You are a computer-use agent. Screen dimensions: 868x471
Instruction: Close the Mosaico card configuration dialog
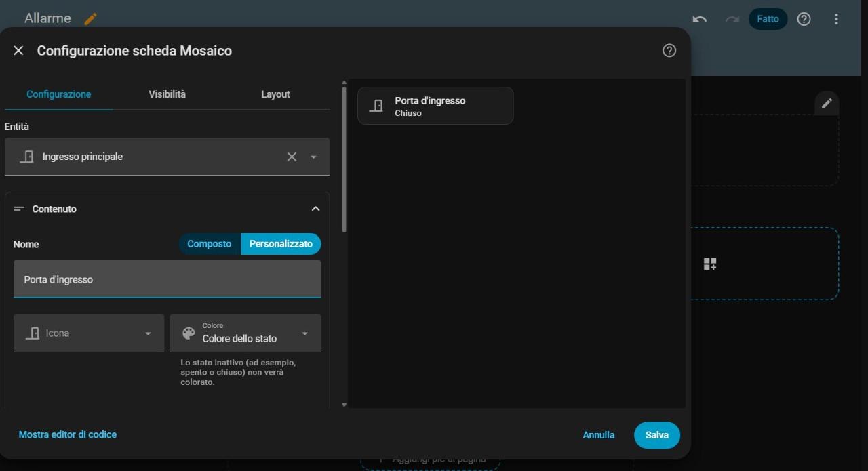pos(18,51)
